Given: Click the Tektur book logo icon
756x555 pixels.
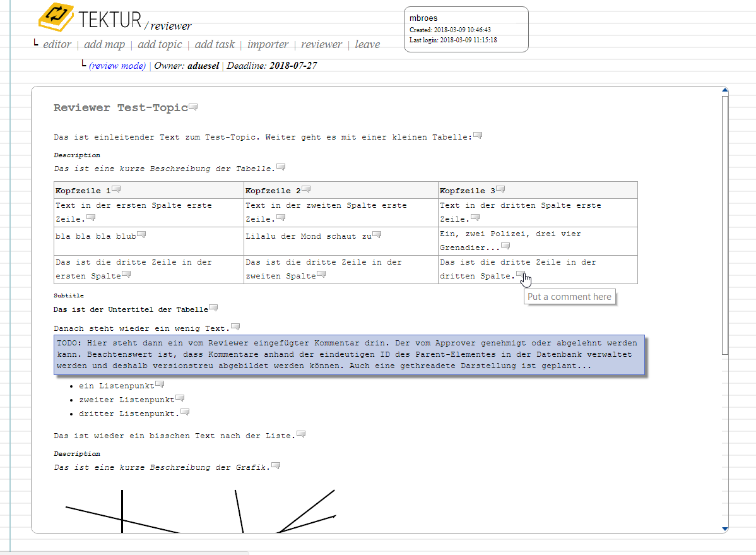Looking at the screenshot, I should click(x=56, y=17).
